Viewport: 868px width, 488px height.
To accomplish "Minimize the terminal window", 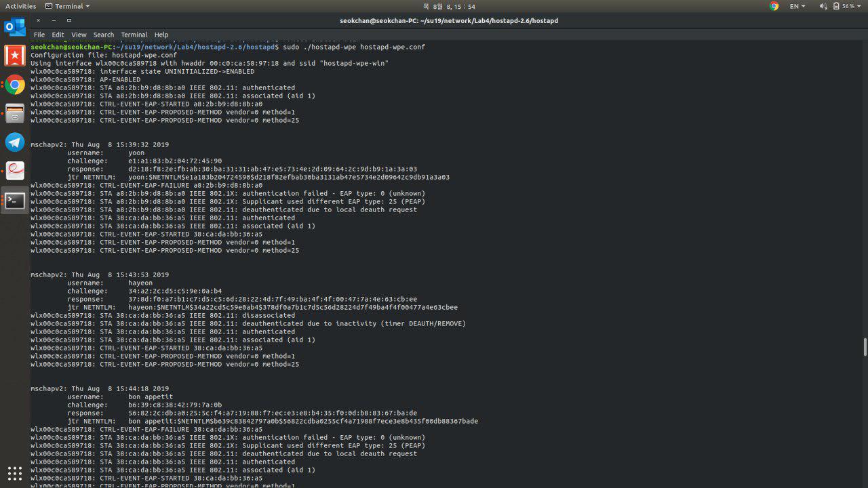I will (54, 20).
